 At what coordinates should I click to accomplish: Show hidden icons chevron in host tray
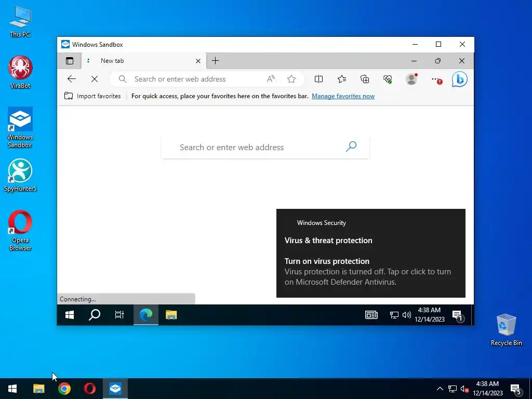(440, 389)
